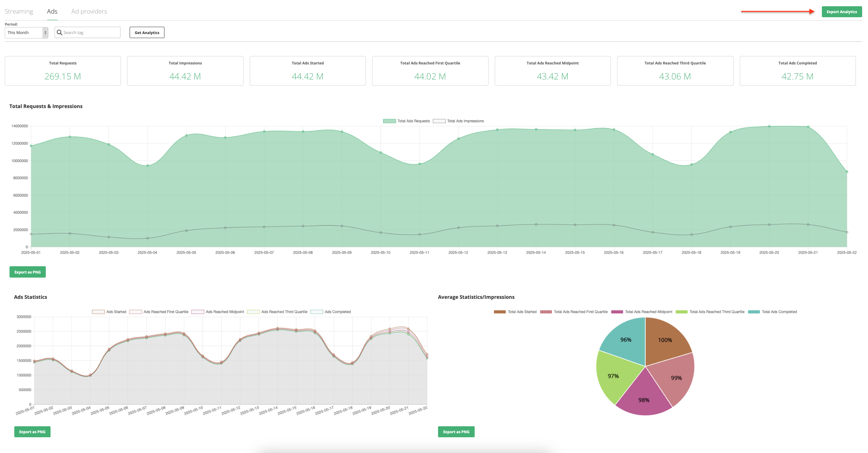Toggle Ads Reached Midpoint legend box
This screenshot has height=453, width=868.
point(198,312)
